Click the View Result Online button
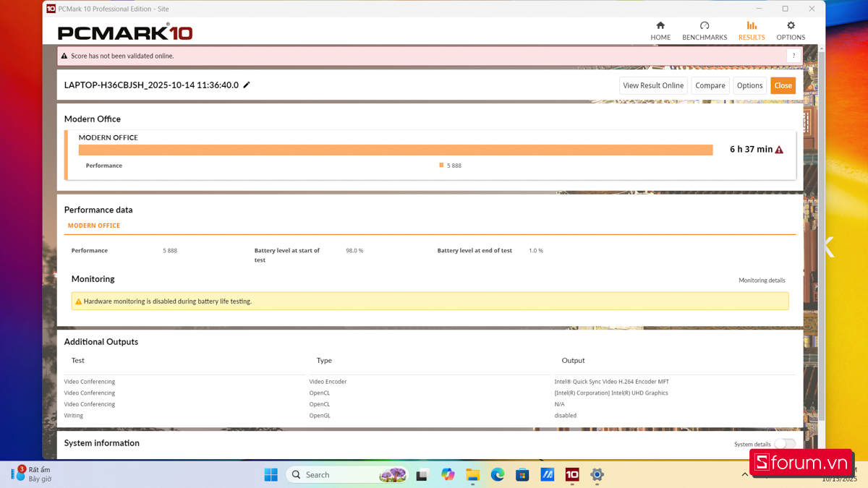868x488 pixels. [x=653, y=85]
